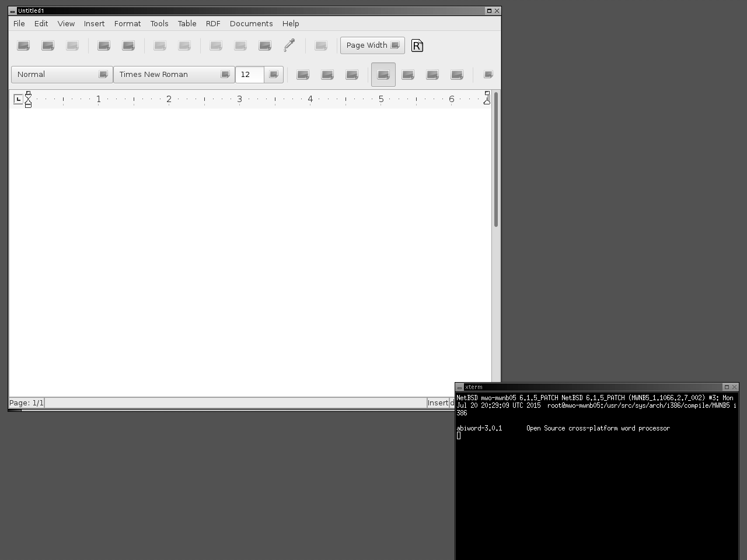The width and height of the screenshot is (747, 560).
Task: Open the Normal paragraph style dropdown
Action: (x=62, y=75)
